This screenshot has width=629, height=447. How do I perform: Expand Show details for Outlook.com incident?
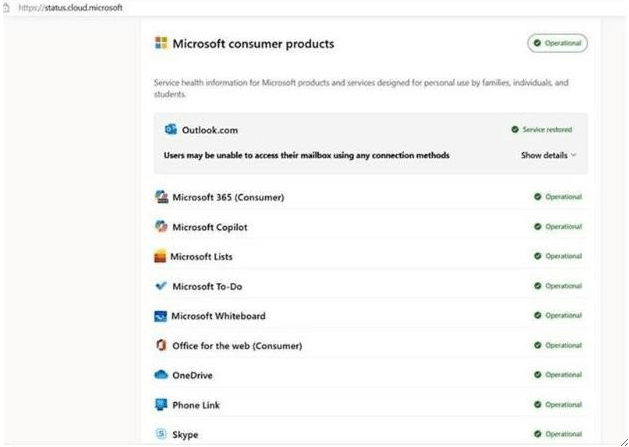(548, 155)
